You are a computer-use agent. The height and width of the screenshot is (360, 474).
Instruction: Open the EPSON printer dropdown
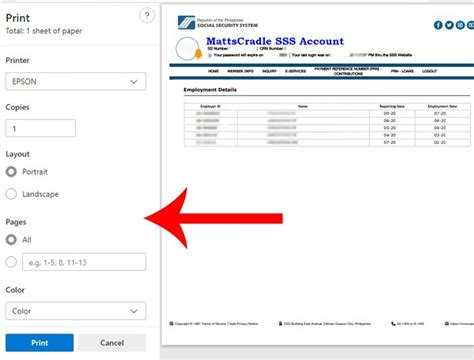point(76,81)
